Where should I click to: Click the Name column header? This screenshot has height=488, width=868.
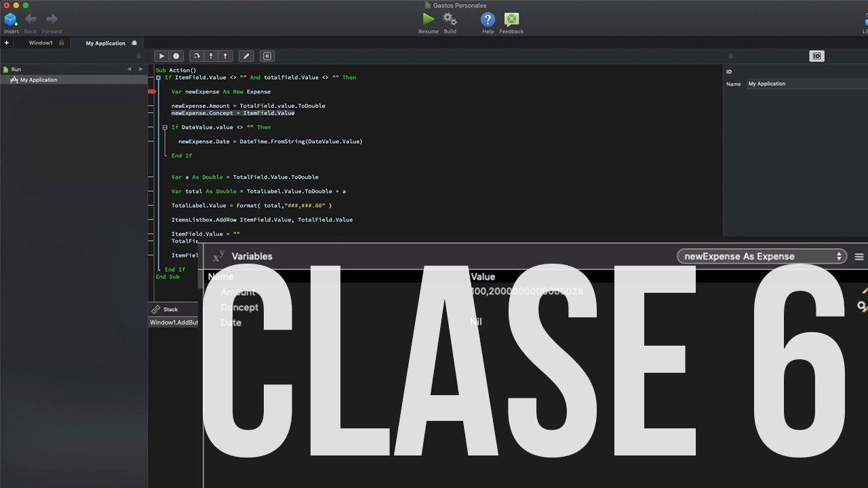pos(220,277)
